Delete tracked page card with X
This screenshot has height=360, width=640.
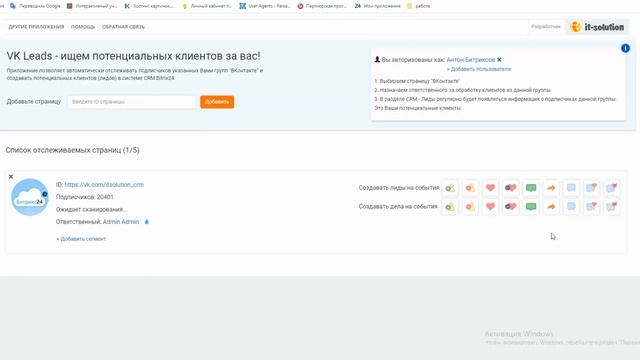pos(11,177)
